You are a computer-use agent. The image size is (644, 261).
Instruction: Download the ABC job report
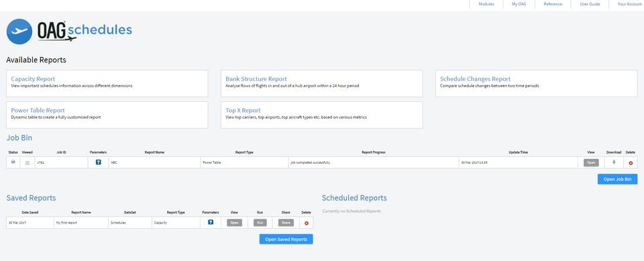point(614,162)
